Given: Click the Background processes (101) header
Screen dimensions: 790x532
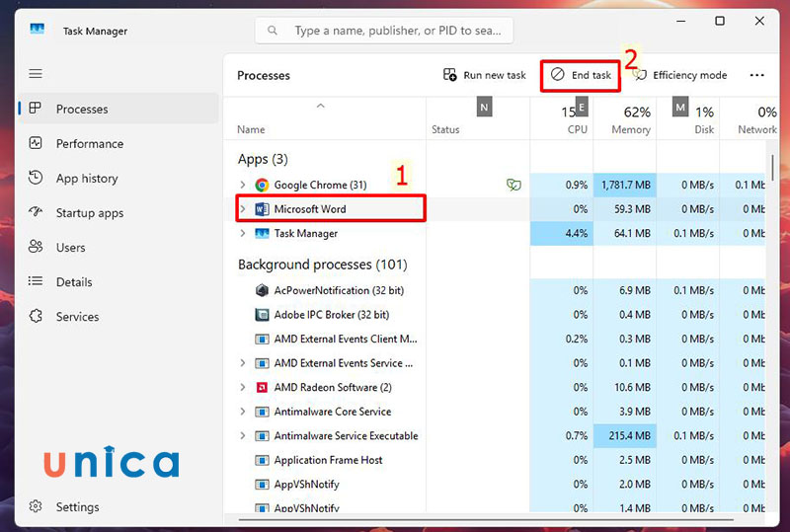Looking at the screenshot, I should pos(323,265).
